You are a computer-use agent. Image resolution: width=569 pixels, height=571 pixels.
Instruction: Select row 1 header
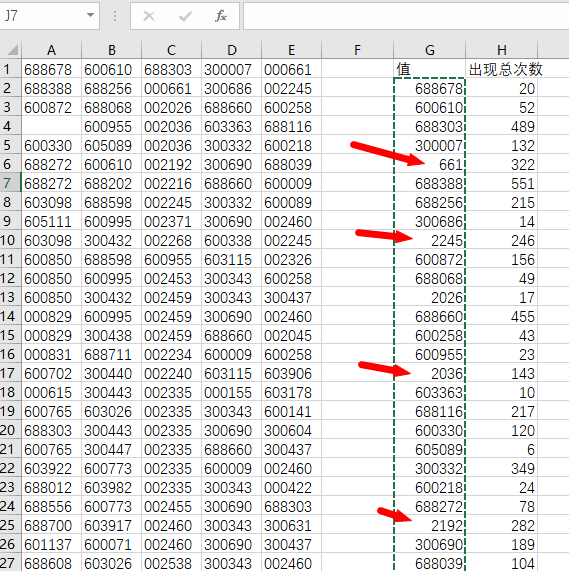[11, 69]
